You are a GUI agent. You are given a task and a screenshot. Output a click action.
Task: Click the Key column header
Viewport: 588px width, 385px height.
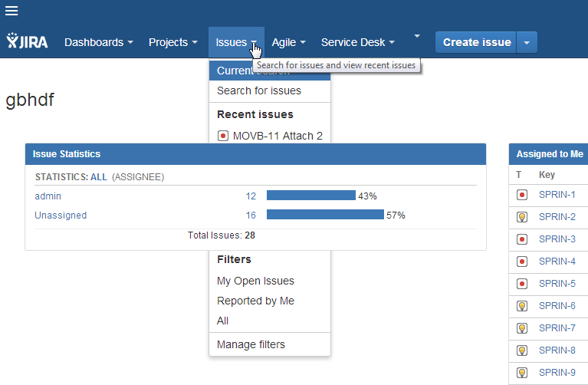547,175
